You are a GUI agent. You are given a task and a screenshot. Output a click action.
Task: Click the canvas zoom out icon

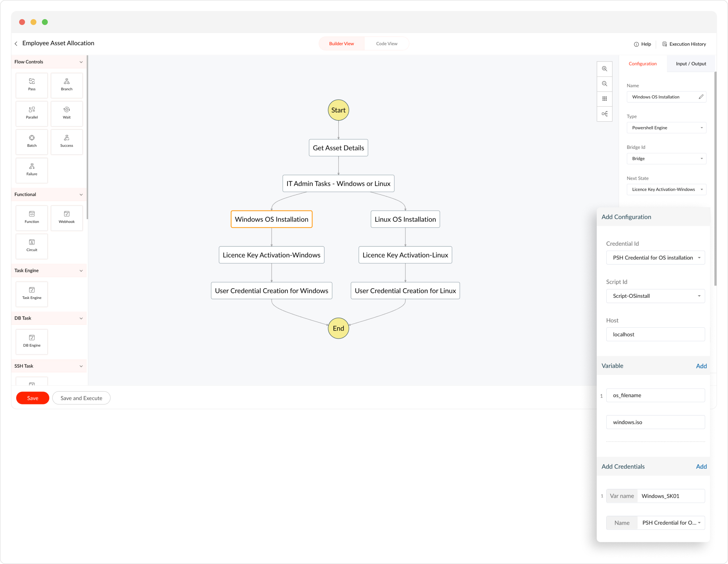point(604,84)
